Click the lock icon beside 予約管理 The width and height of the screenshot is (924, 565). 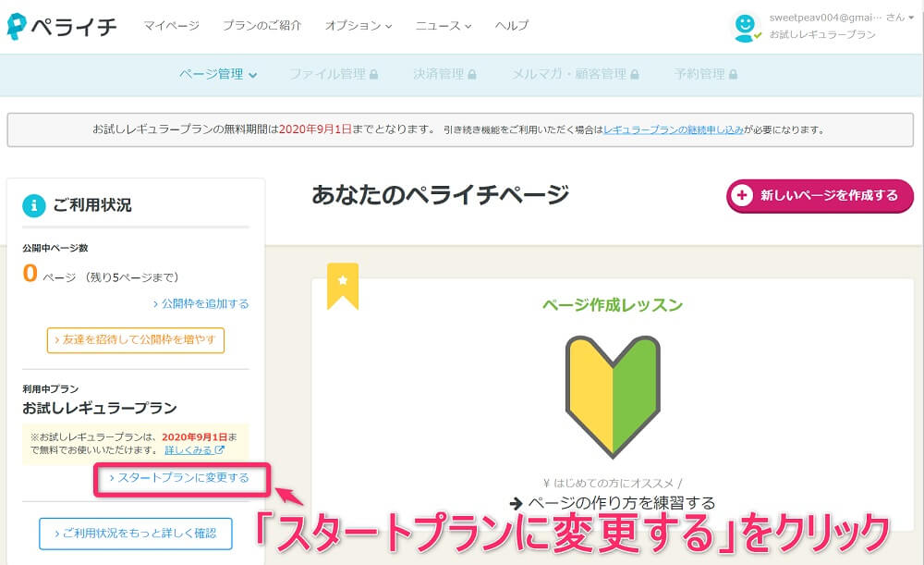[733, 74]
